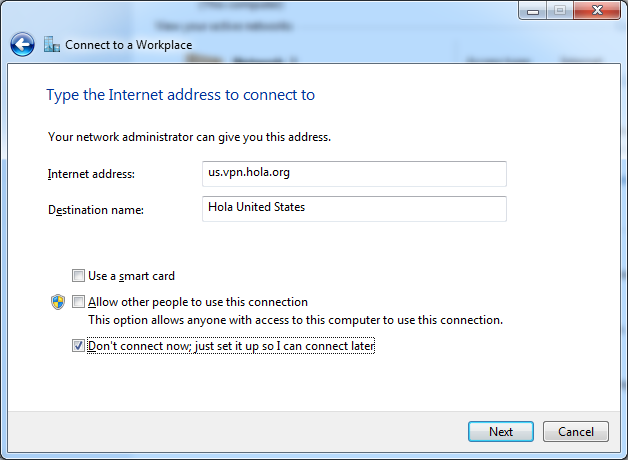The height and width of the screenshot is (460, 628).
Task: Click the "Use a smart card" label text
Action: (131, 276)
